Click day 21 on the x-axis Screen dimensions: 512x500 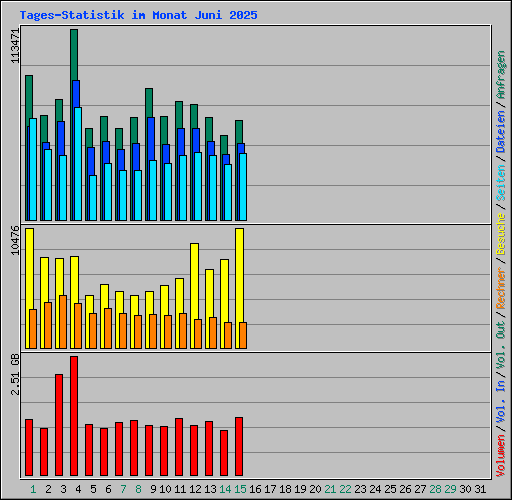[x=330, y=489]
